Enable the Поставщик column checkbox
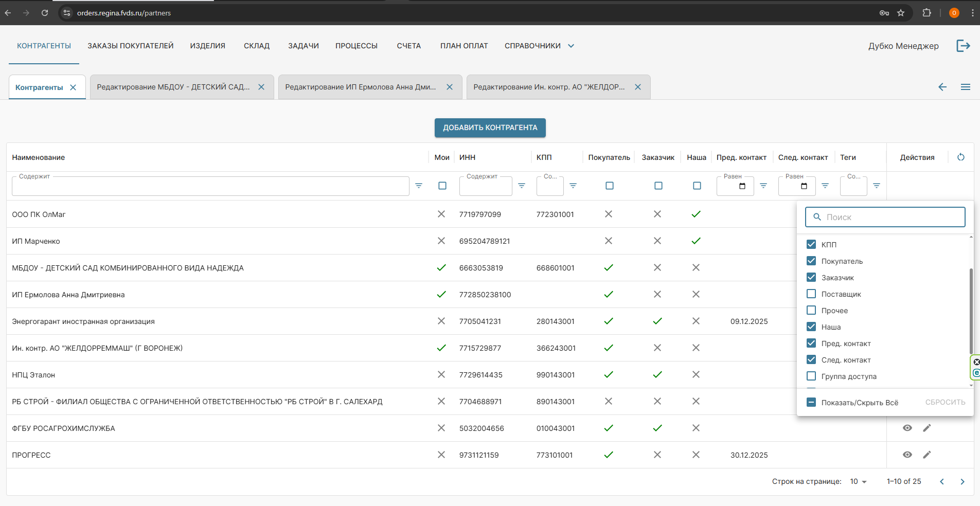This screenshot has width=980, height=506. tap(811, 294)
